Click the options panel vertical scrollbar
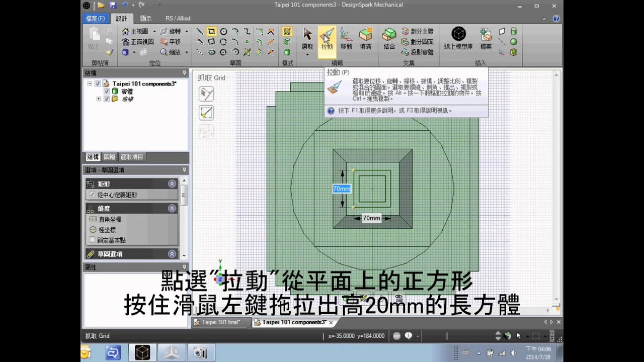This screenshot has width=644, height=362. pos(184,217)
